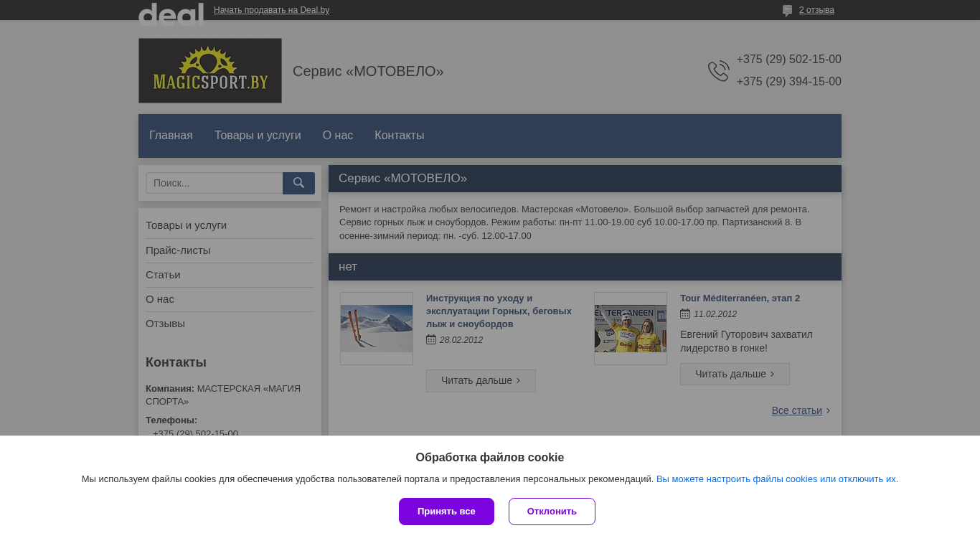Click the blue 'Сервис «МОТОВЕЛО»' section header
The width and height of the screenshot is (980, 551).
coord(585,179)
